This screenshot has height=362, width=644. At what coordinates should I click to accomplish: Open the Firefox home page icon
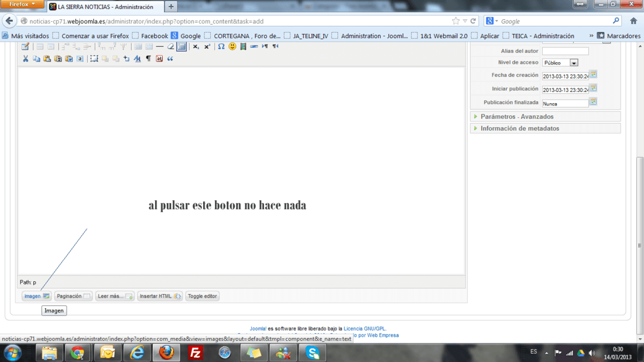[633, 21]
